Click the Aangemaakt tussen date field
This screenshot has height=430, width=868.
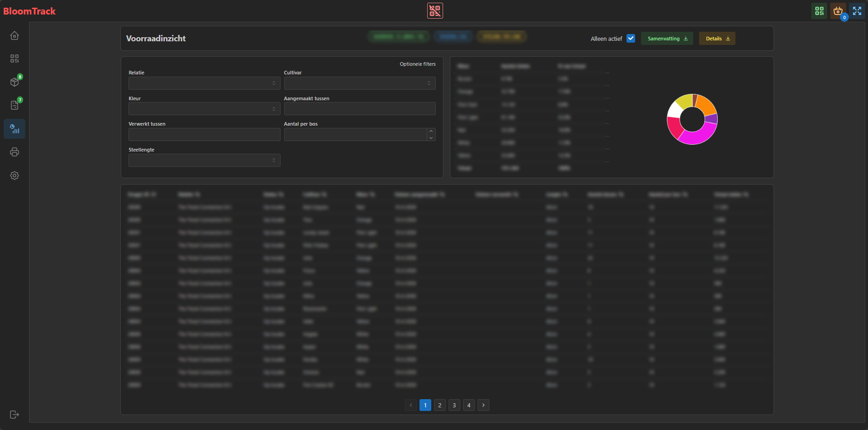[x=360, y=109]
